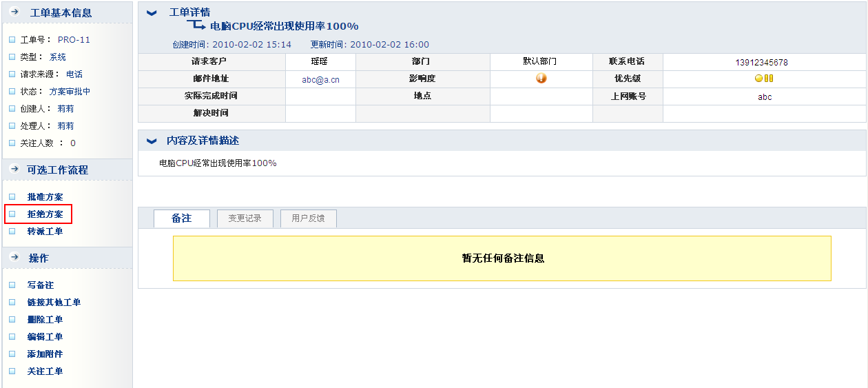Collapse the 工单详情 section chevron
The image size is (868, 388).
152,13
